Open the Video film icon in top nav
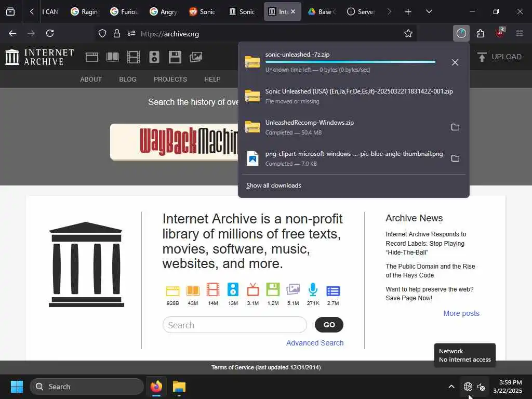Screen dimensions: 532x399 134,57
